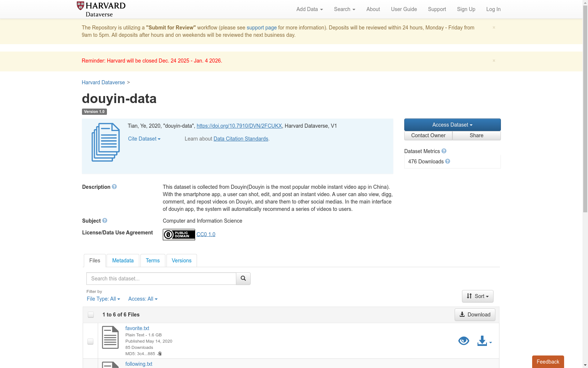Dismiss the Harvard closure reminder banner
This screenshot has width=588, height=368.
pyautogui.click(x=494, y=61)
